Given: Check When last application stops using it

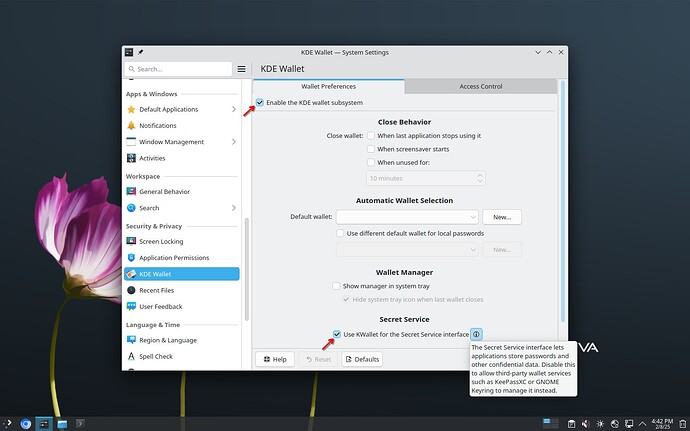Looking at the screenshot, I should pyautogui.click(x=371, y=136).
